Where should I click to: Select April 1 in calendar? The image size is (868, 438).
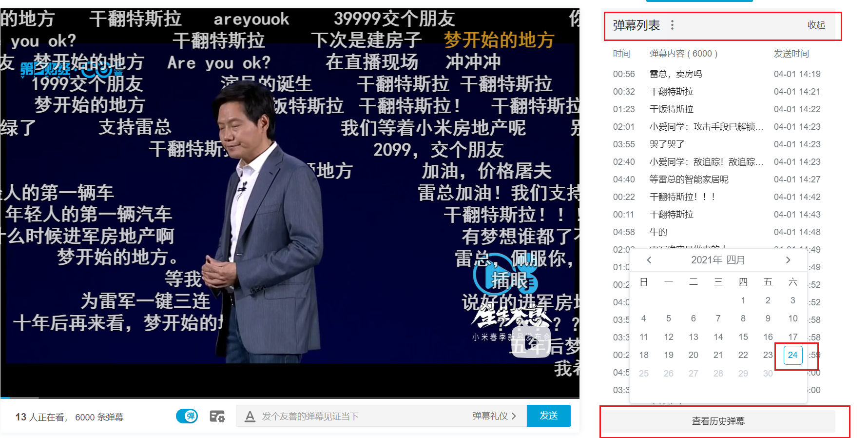[x=743, y=300]
